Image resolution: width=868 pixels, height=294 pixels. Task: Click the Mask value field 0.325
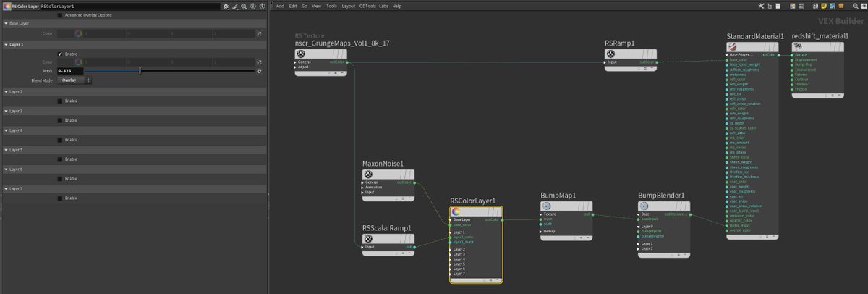tap(69, 71)
